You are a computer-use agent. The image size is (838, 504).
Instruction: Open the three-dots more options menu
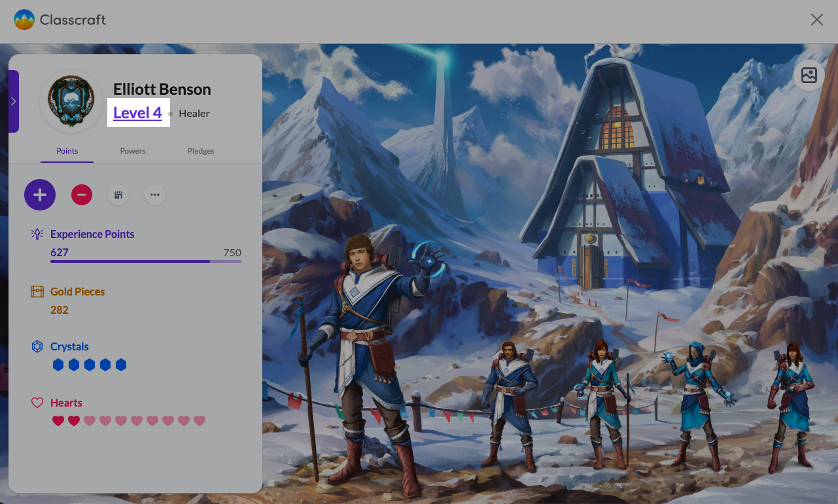click(x=155, y=195)
